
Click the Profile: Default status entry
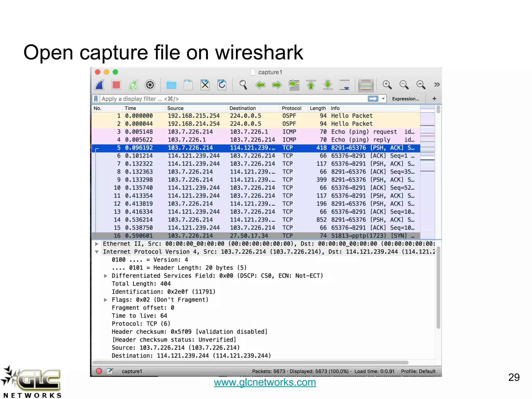tap(418, 371)
